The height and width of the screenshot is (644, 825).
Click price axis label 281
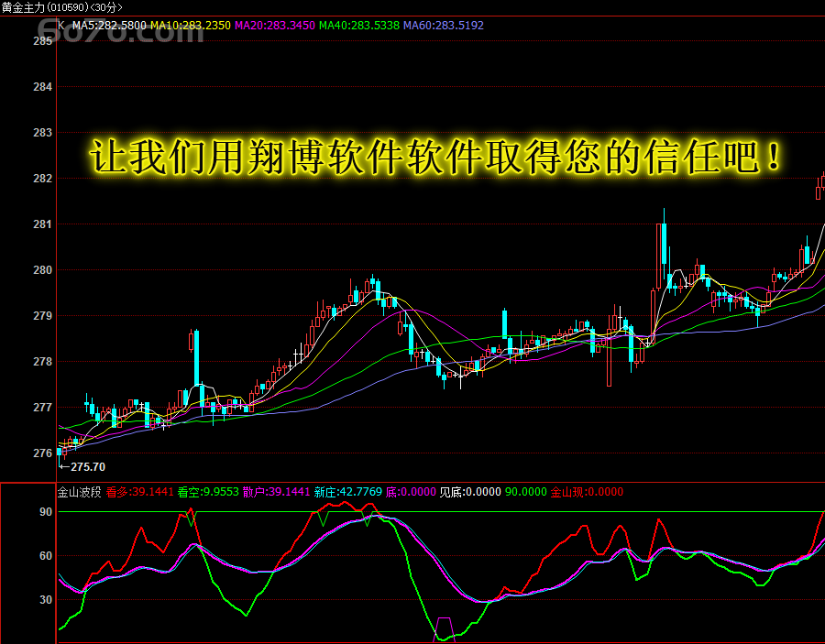(x=42, y=224)
